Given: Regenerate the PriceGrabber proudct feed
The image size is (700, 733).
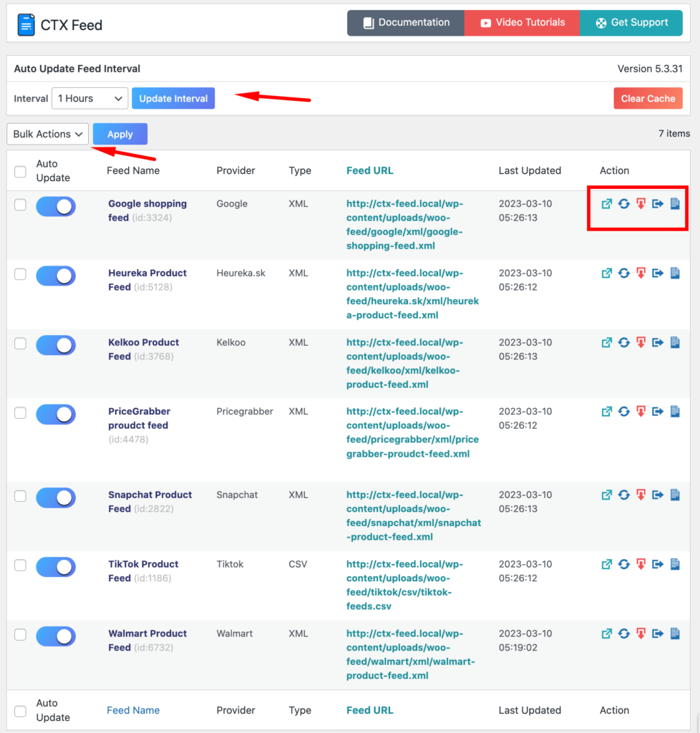Looking at the screenshot, I should point(624,412).
